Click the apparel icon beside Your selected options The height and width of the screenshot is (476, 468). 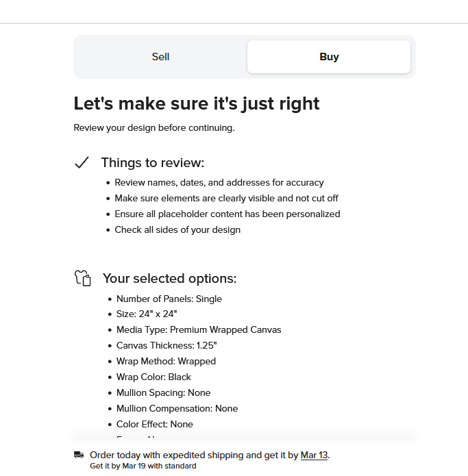pos(83,278)
